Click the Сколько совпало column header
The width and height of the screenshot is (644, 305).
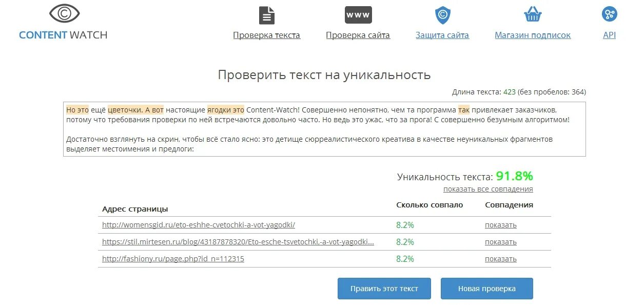(430, 205)
